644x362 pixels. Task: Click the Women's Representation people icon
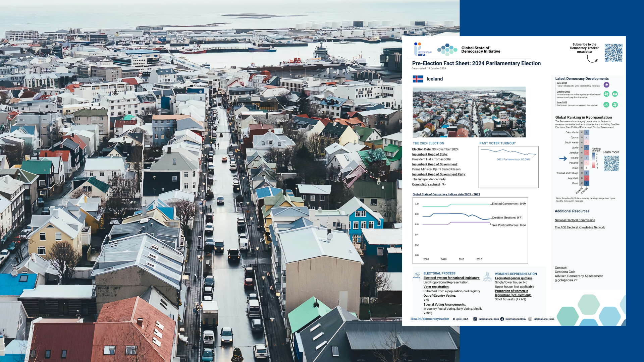pyautogui.click(x=488, y=277)
